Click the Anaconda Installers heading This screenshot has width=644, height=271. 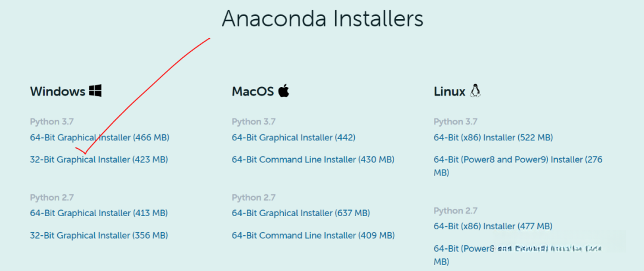(323, 19)
